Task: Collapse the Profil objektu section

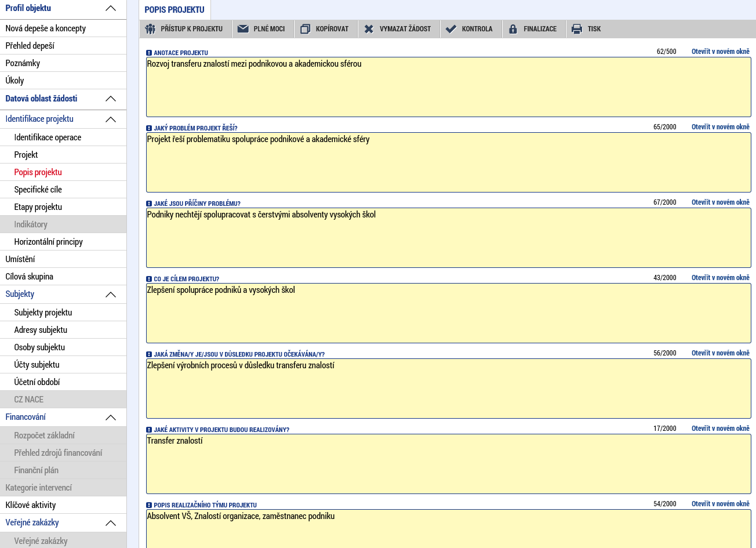Action: tap(111, 9)
